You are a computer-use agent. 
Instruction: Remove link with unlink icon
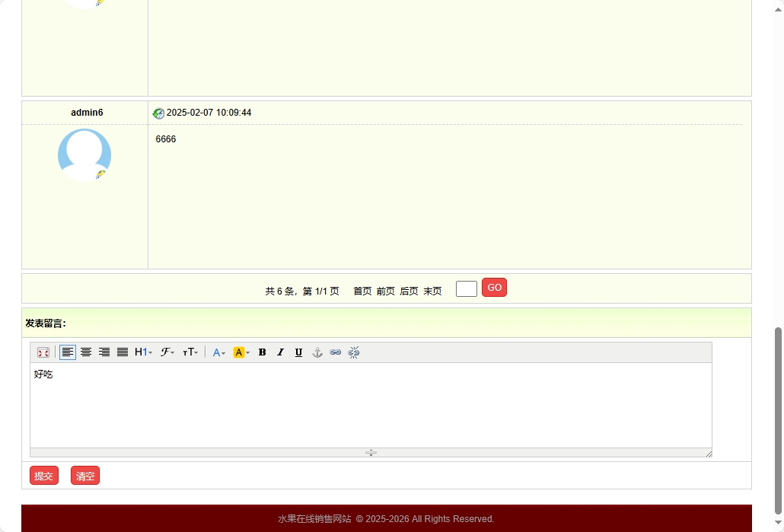(x=354, y=352)
